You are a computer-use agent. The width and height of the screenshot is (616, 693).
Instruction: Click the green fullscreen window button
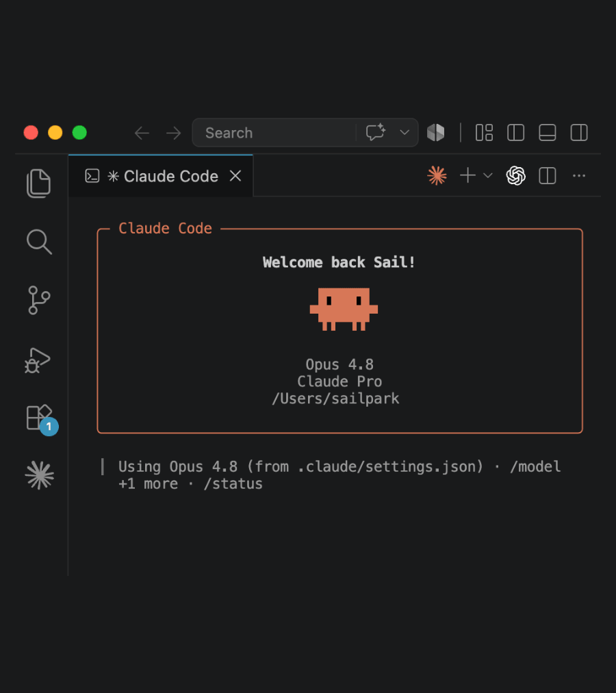tap(79, 133)
